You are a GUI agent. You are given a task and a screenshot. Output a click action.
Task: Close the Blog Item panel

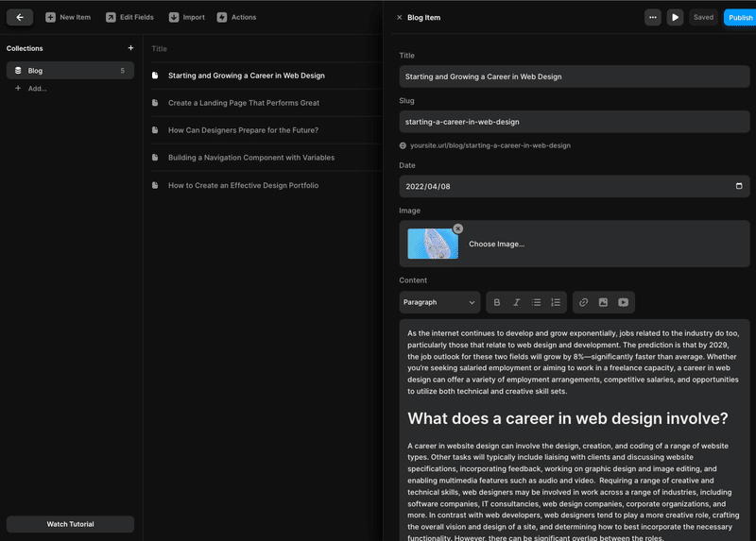tap(399, 17)
